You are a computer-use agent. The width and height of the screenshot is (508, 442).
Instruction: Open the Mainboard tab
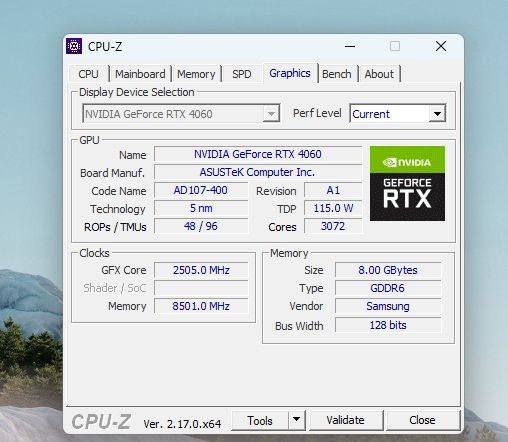[x=140, y=74]
